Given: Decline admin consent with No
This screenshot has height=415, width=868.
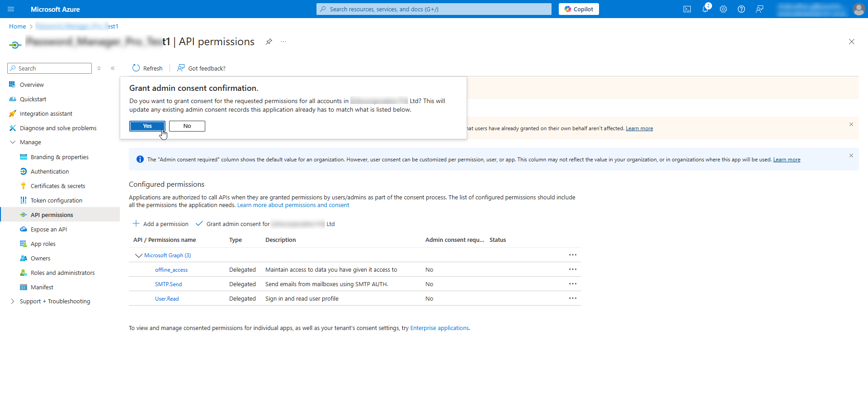Looking at the screenshot, I should pos(187,126).
